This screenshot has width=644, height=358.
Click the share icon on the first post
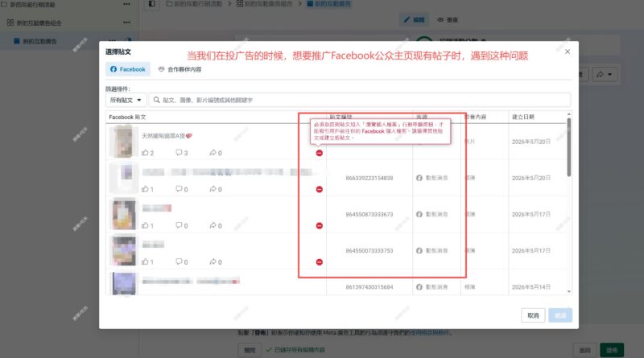(213, 153)
